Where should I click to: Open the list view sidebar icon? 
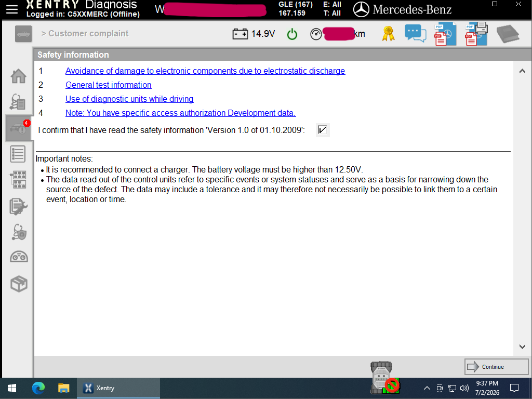tap(18, 154)
